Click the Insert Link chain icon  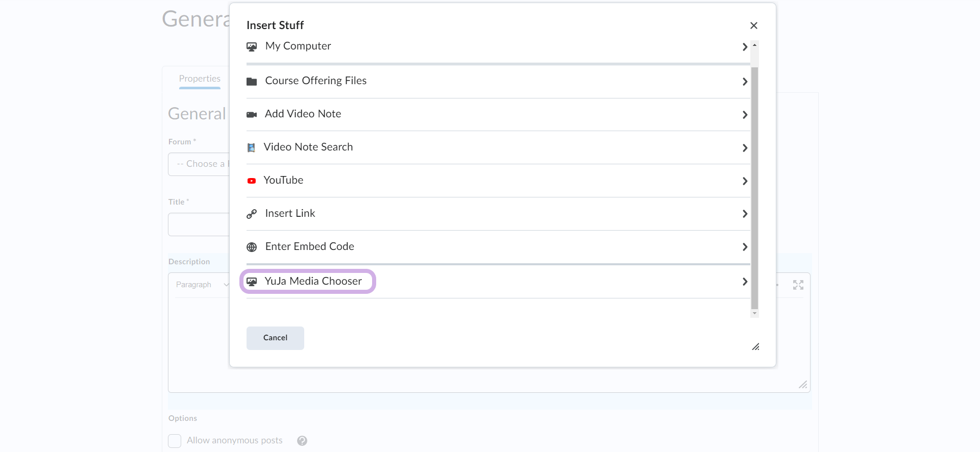pyautogui.click(x=252, y=214)
